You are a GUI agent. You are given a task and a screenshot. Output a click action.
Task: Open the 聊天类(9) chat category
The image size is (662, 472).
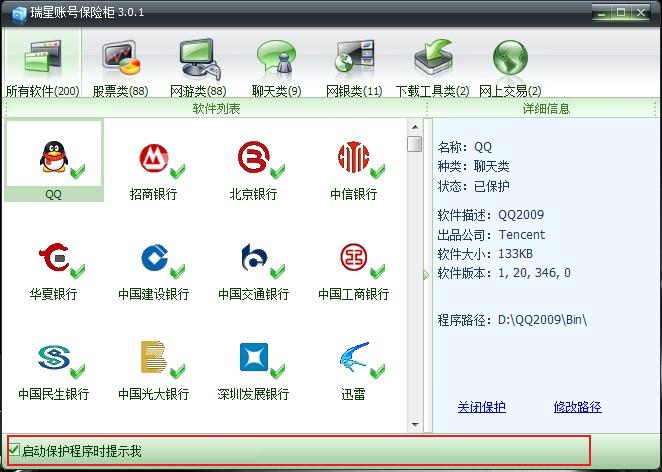(276, 69)
